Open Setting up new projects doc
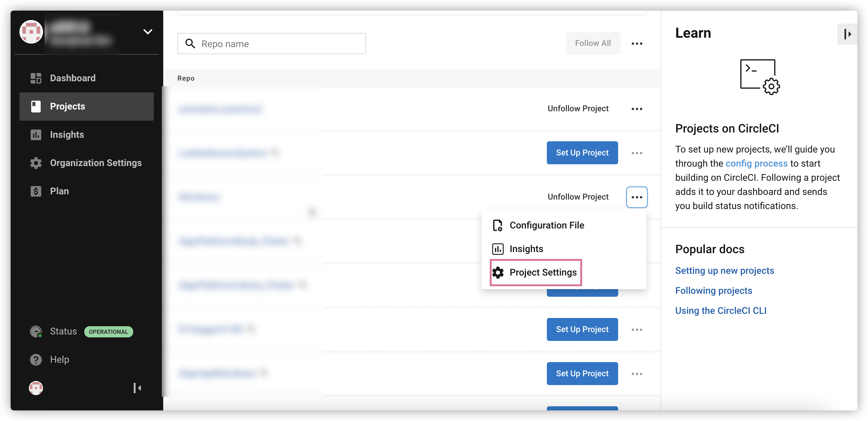The image size is (868, 421). (724, 271)
